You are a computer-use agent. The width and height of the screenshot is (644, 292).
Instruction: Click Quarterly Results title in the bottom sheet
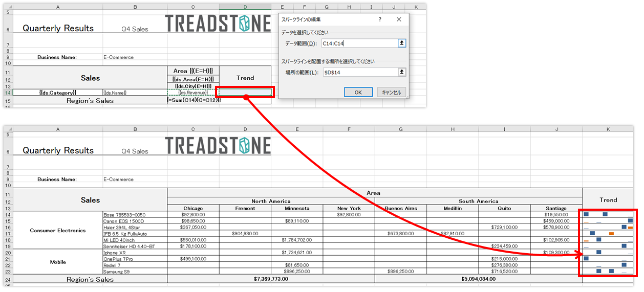pyautogui.click(x=58, y=150)
